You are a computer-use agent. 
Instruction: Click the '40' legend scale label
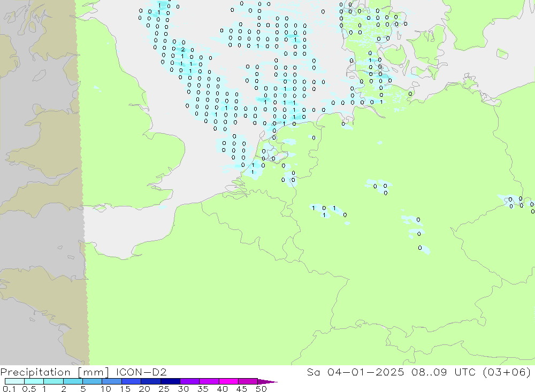222,389
